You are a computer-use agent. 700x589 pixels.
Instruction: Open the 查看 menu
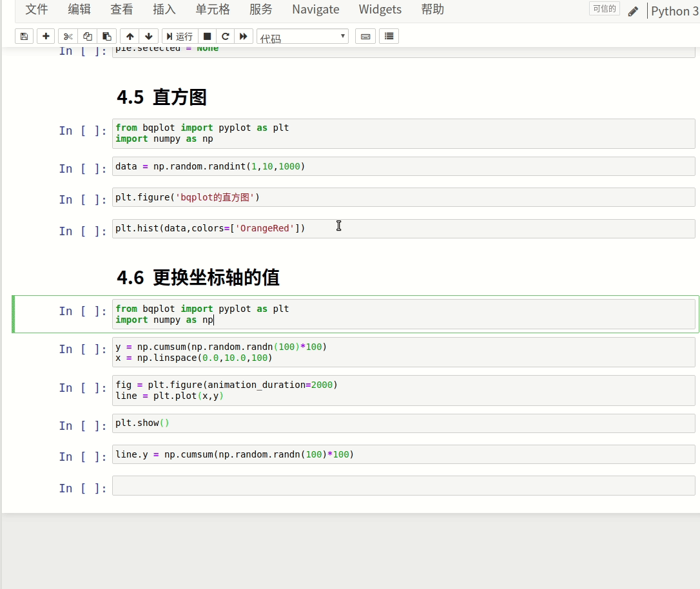122,10
